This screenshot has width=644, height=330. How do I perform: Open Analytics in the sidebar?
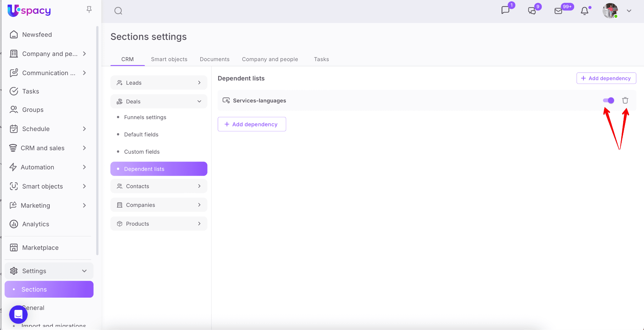pyautogui.click(x=36, y=224)
